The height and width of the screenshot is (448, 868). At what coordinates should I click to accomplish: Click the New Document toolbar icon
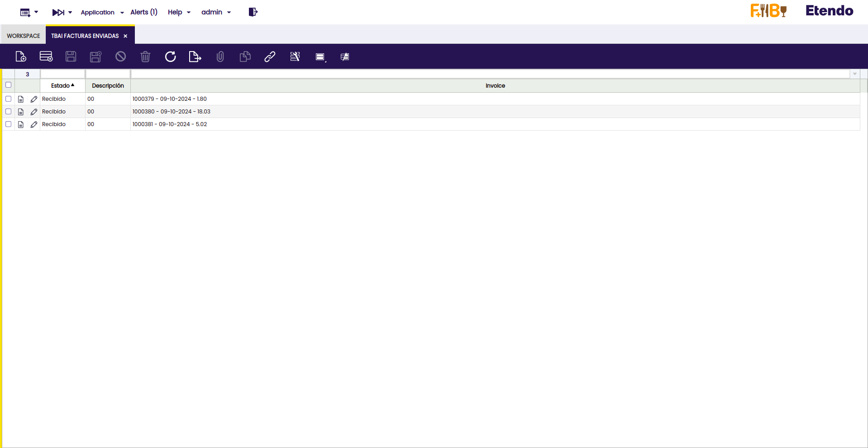pos(21,57)
